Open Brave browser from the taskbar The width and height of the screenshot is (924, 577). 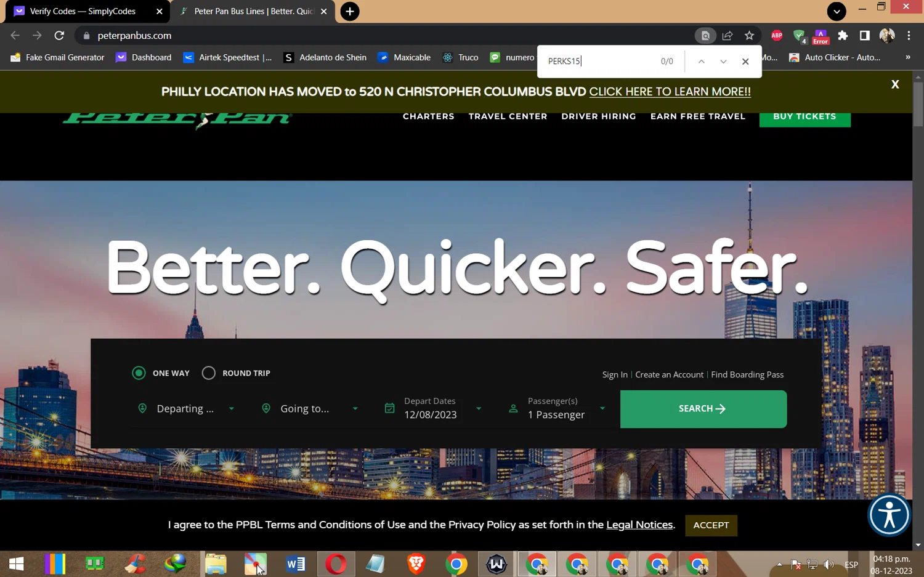point(416,564)
